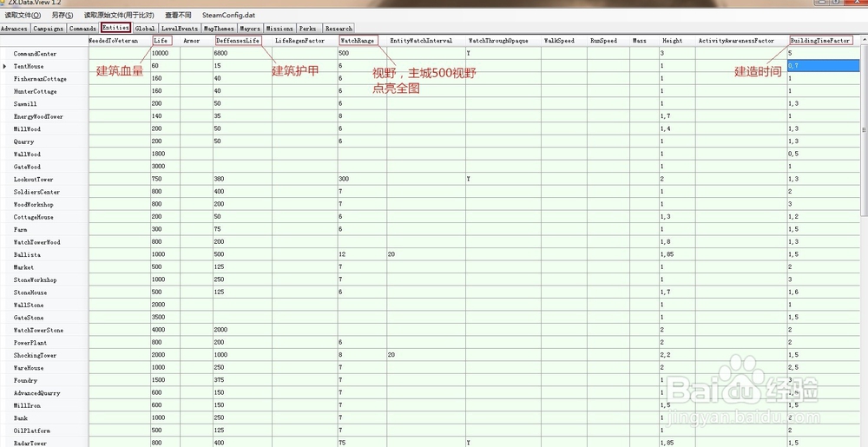Select the Sawmill row header
This screenshot has width=868, height=447.
[44, 104]
